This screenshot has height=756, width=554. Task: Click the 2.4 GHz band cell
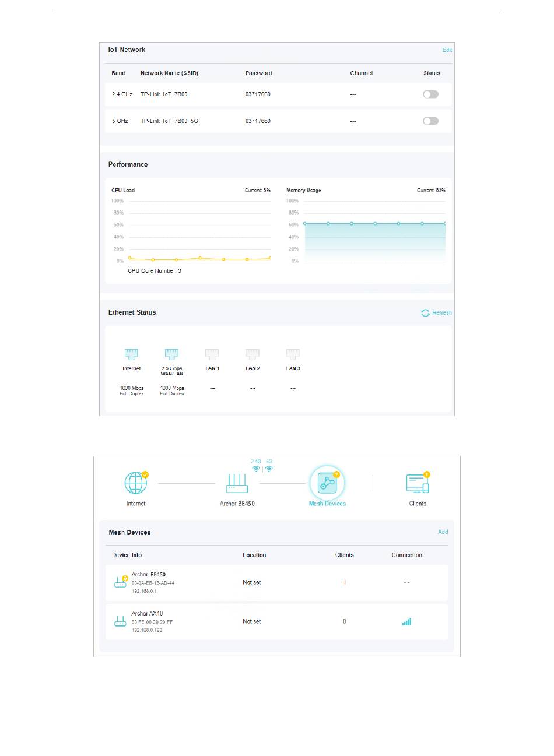pos(122,94)
